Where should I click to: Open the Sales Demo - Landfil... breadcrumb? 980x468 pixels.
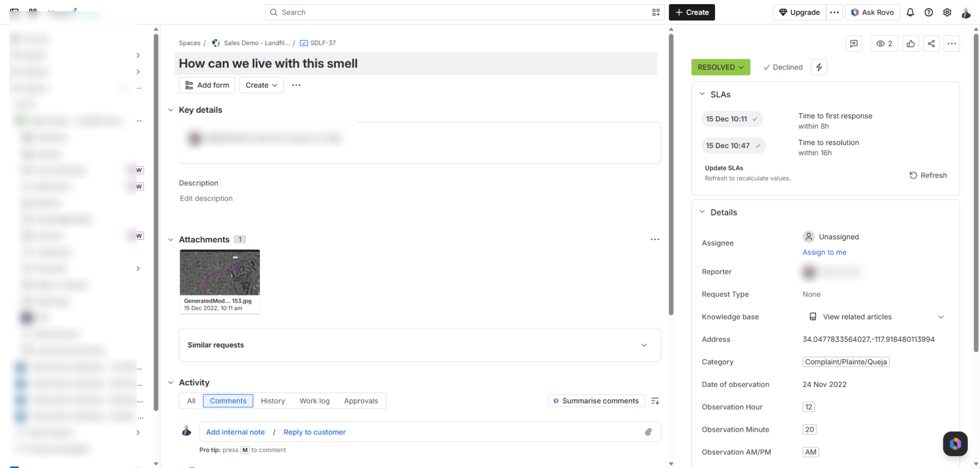click(257, 43)
